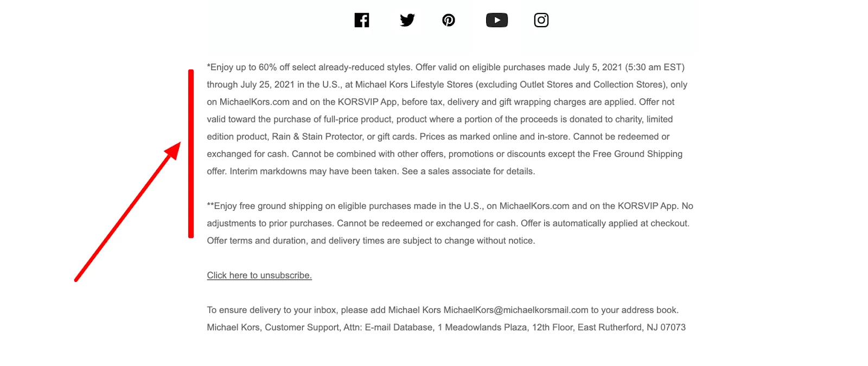Click the 'East Rutherford, NJ 07073' text
Image resolution: width=868 pixels, height=366 pixels.
pos(631,328)
